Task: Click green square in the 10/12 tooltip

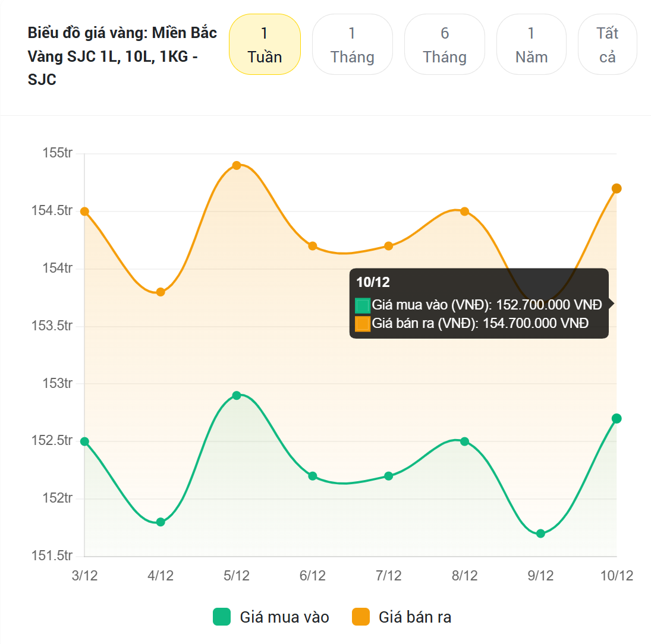Action: click(363, 305)
